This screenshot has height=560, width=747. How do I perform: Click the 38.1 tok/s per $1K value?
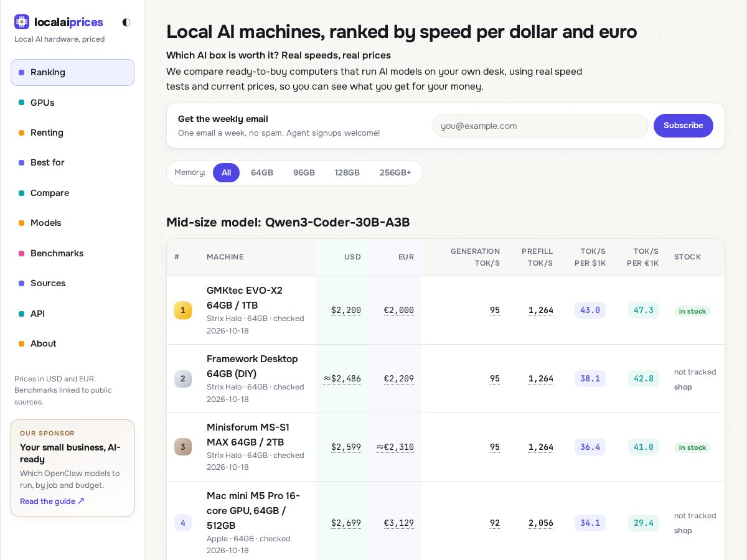590,378
